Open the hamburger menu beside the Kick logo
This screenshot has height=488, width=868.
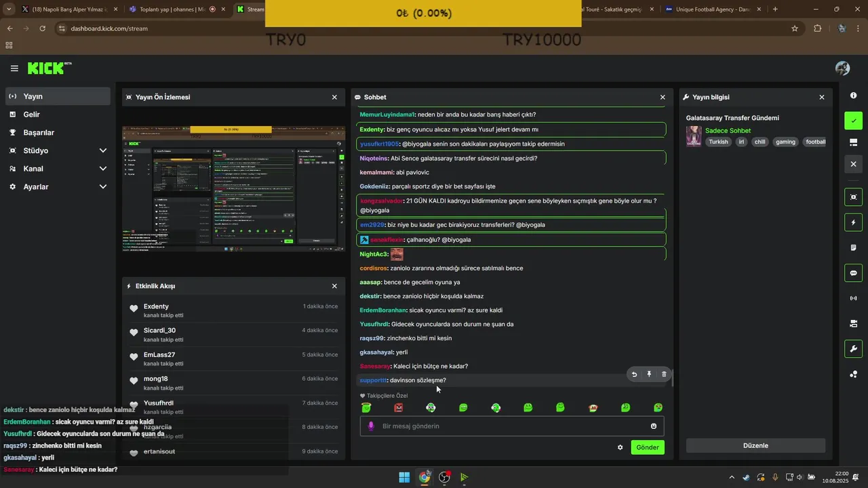pos(14,68)
